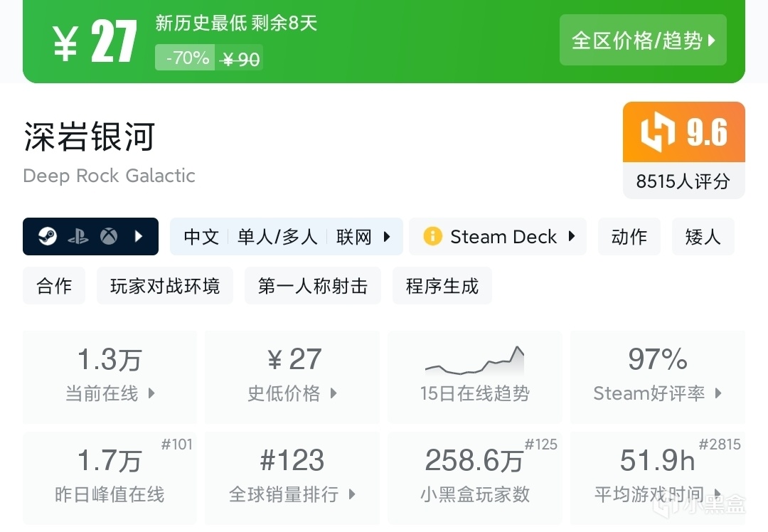Select the 第一人称射击 tag
768x532 pixels.
pos(313,286)
